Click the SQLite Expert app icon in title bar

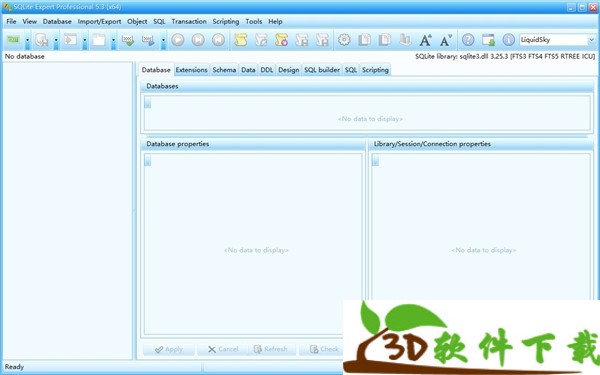pos(7,7)
